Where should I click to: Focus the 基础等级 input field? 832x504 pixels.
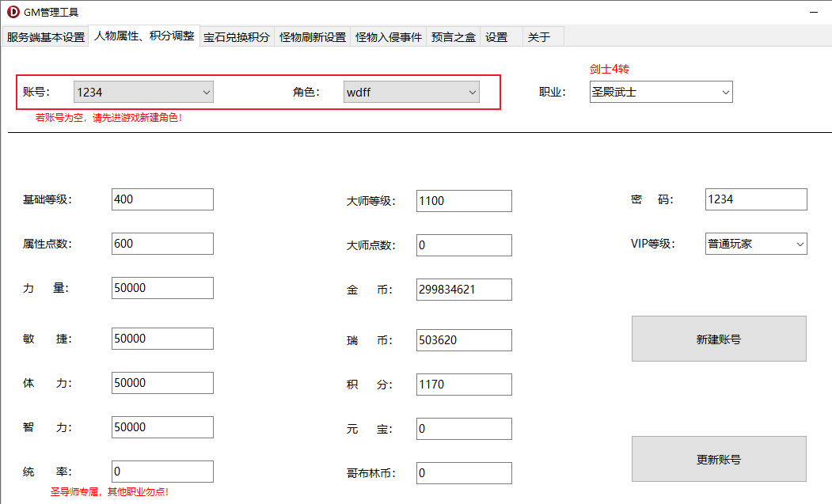162,199
